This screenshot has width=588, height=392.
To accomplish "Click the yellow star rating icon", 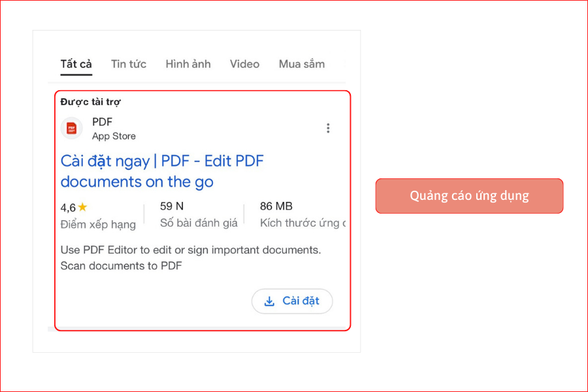I will (83, 207).
